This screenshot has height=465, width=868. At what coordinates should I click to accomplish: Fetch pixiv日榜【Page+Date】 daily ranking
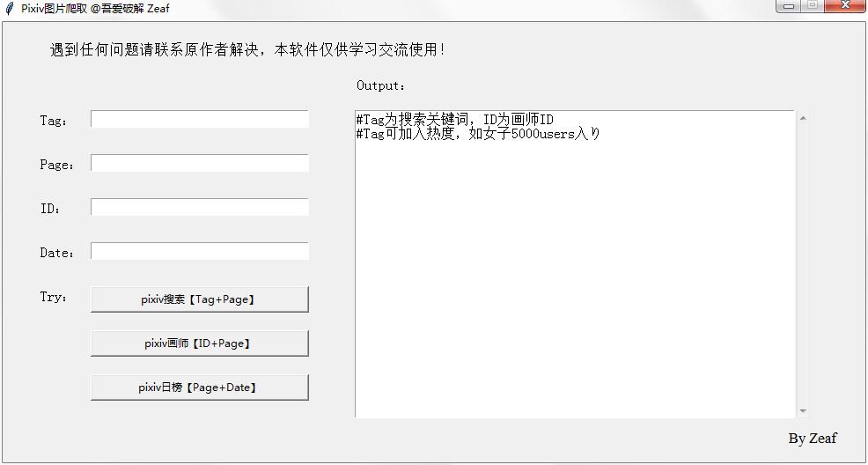[199, 387]
